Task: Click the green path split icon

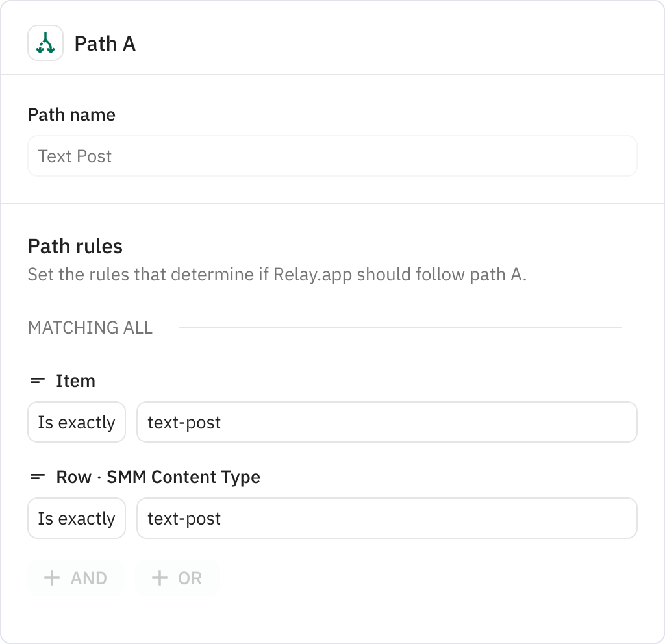Action: (45, 43)
